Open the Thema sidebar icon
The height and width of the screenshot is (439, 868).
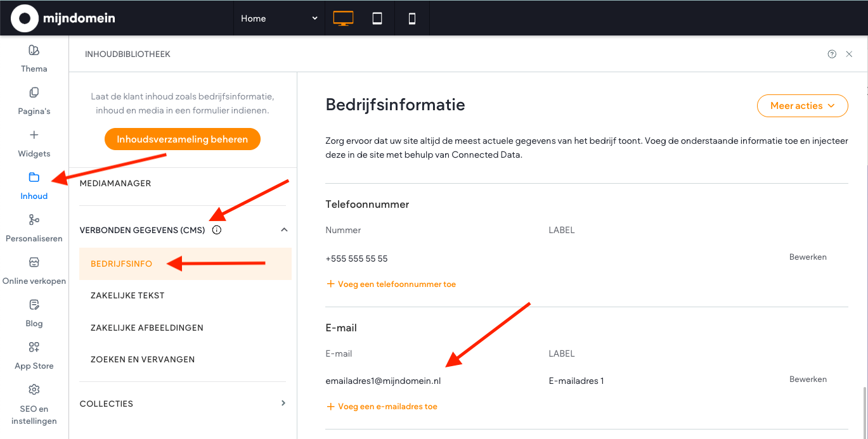pyautogui.click(x=34, y=51)
